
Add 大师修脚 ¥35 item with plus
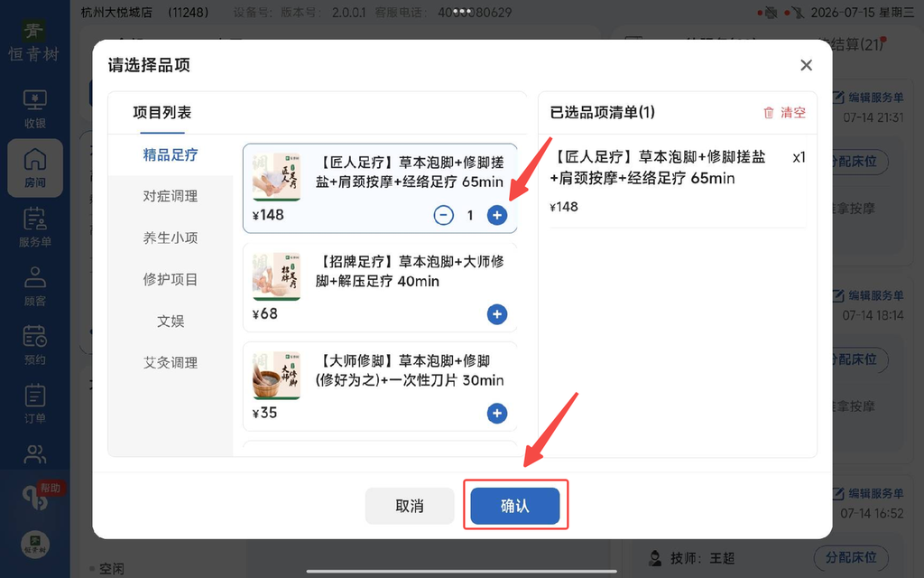(x=497, y=414)
